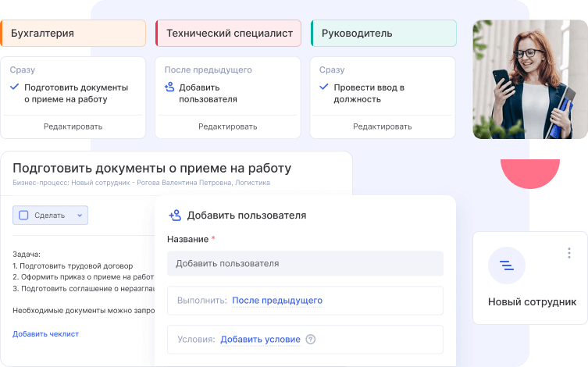This screenshot has height=367, width=588.
Task: Click the add-user icon in the Технический специалист card
Action: 169,87
